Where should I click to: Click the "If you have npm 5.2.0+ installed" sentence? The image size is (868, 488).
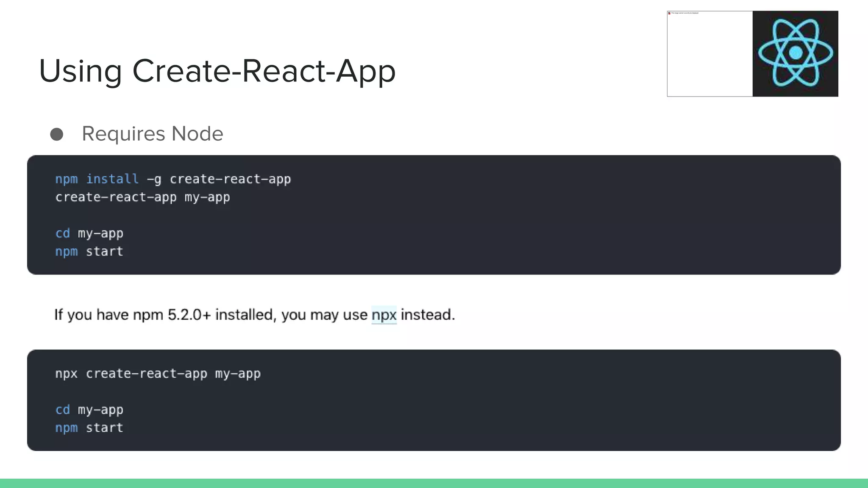pyautogui.click(x=254, y=315)
